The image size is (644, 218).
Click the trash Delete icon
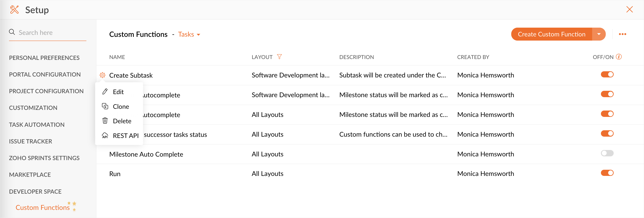[105, 121]
